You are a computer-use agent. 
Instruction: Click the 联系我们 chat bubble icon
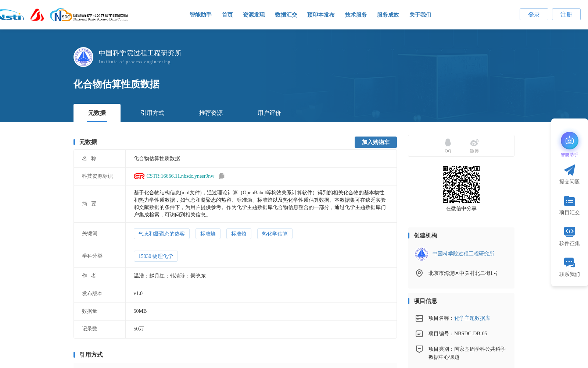coord(569,262)
